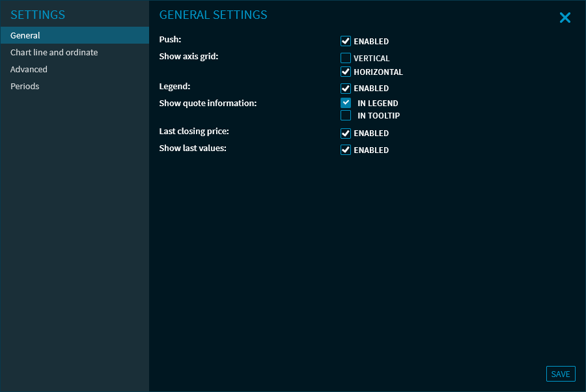Viewport: 586px width, 392px height.
Task: Enable the Vertical axis grid checkbox
Action: click(346, 58)
